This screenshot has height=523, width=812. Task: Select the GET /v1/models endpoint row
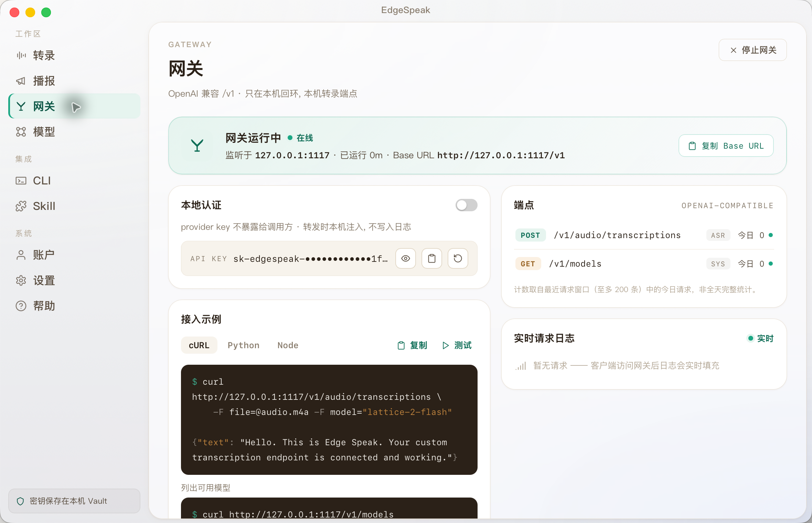point(644,264)
